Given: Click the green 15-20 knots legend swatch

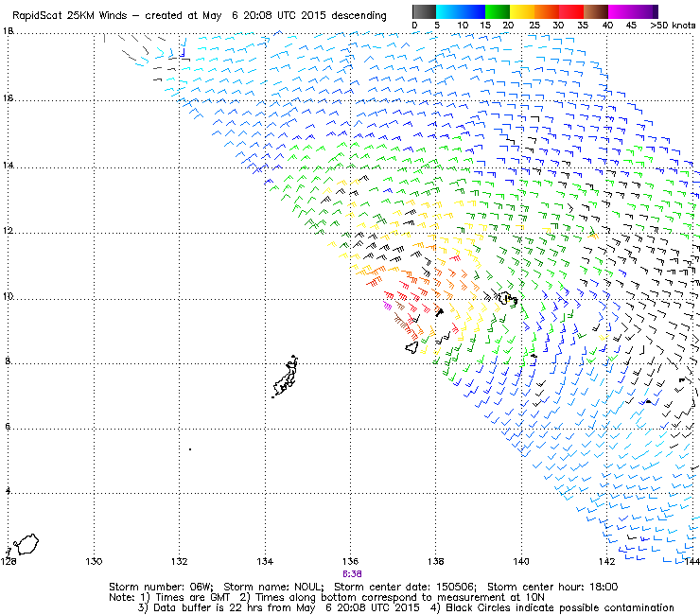Looking at the screenshot, I should [x=498, y=11].
